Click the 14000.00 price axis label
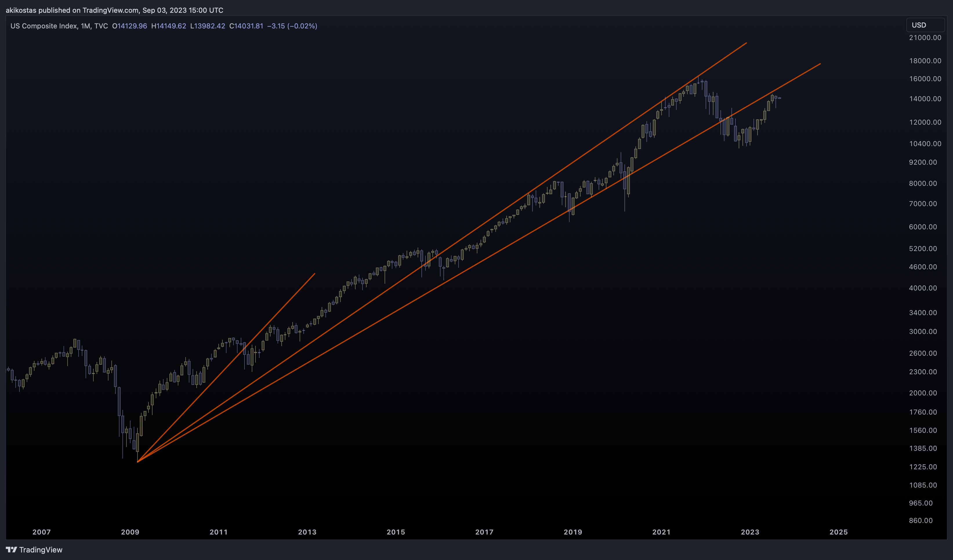 [925, 99]
